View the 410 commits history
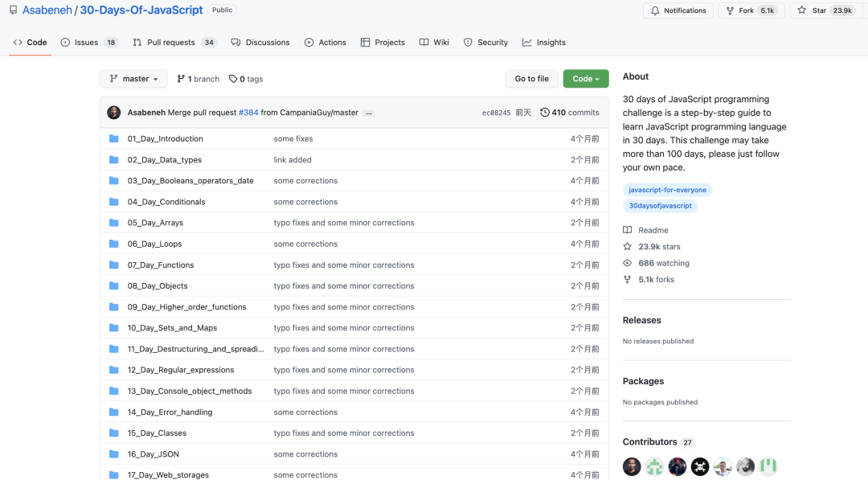Screen dimensions: 868x480 tap(570, 113)
